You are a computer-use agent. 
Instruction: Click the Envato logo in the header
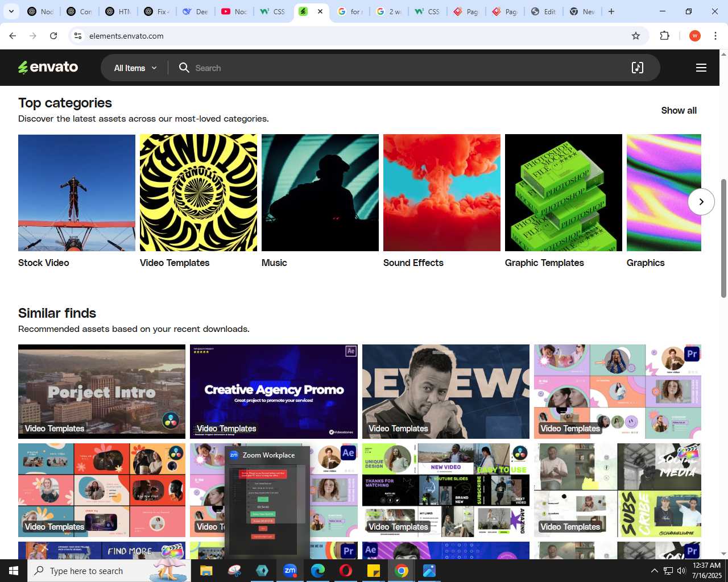[48, 67]
